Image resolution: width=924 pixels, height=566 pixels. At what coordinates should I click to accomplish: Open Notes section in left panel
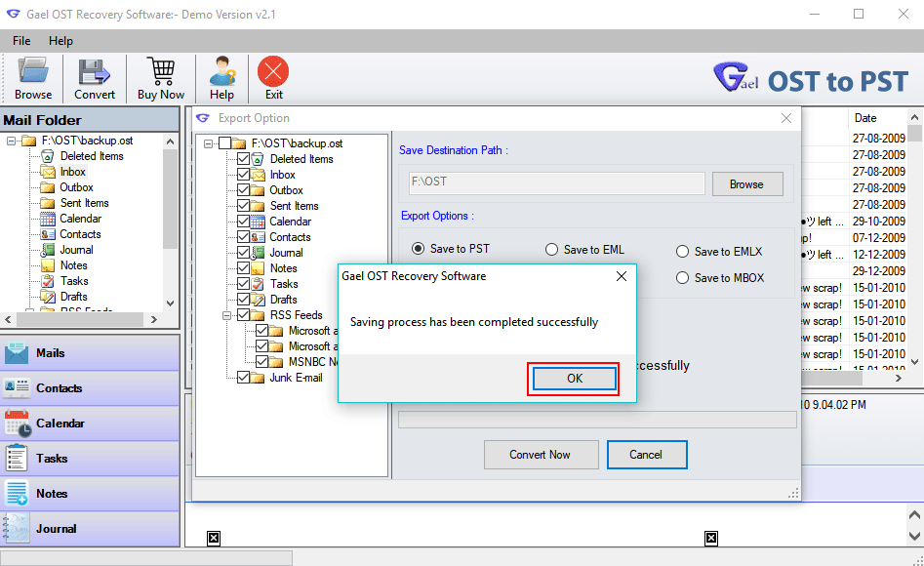click(x=90, y=494)
